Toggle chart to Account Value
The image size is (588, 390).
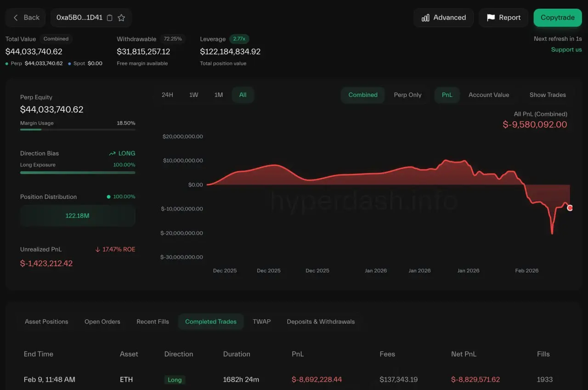point(489,95)
